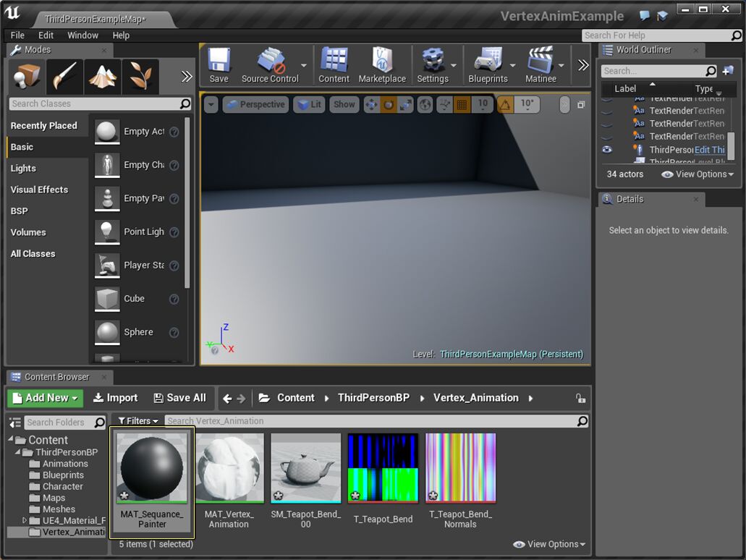Viewport: 746px width, 560px height.
Task: Select the T_Teapot_Bend texture thumbnail
Action: click(382, 467)
